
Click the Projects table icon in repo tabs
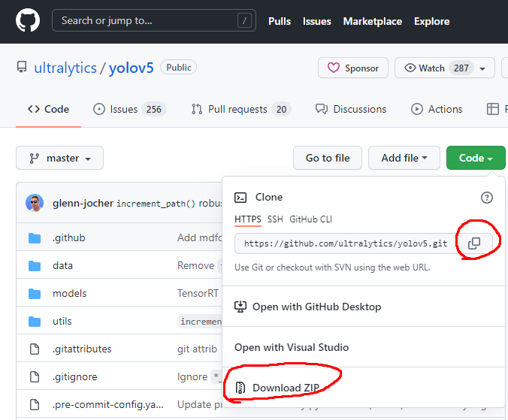pyautogui.click(x=493, y=109)
